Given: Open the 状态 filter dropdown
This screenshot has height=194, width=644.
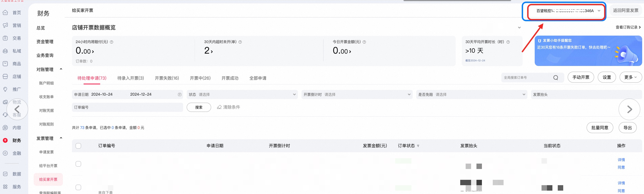Looking at the screenshot, I should (x=242, y=94).
